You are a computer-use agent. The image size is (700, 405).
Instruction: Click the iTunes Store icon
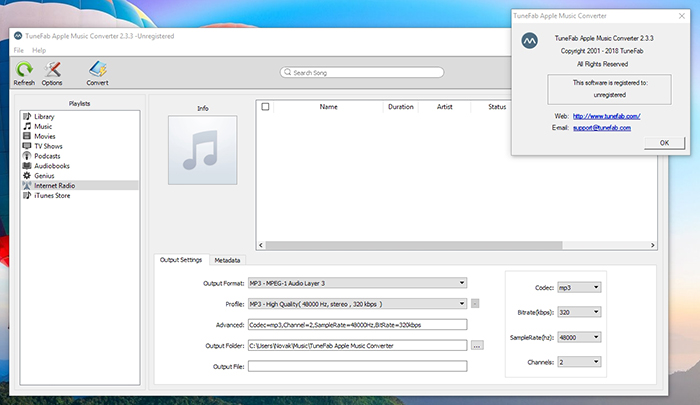(27, 196)
